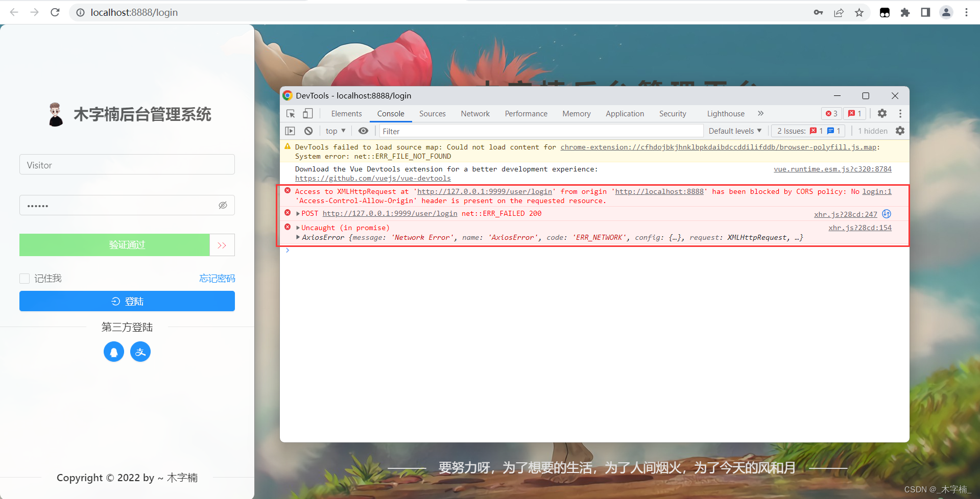
Task: Open the Chrome three-dot menu
Action: pyautogui.click(x=966, y=12)
